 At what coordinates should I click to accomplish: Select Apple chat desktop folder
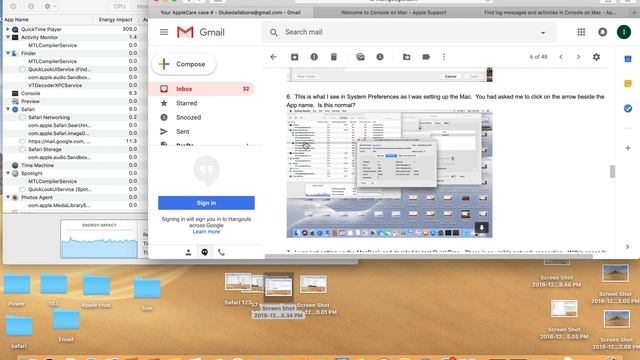(x=96, y=291)
